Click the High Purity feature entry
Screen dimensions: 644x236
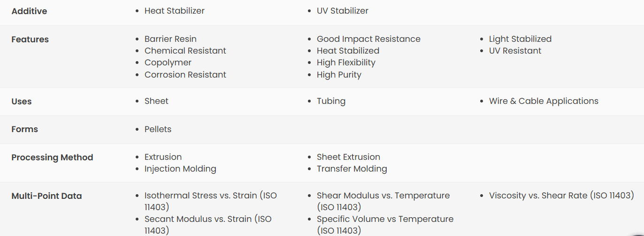point(339,75)
